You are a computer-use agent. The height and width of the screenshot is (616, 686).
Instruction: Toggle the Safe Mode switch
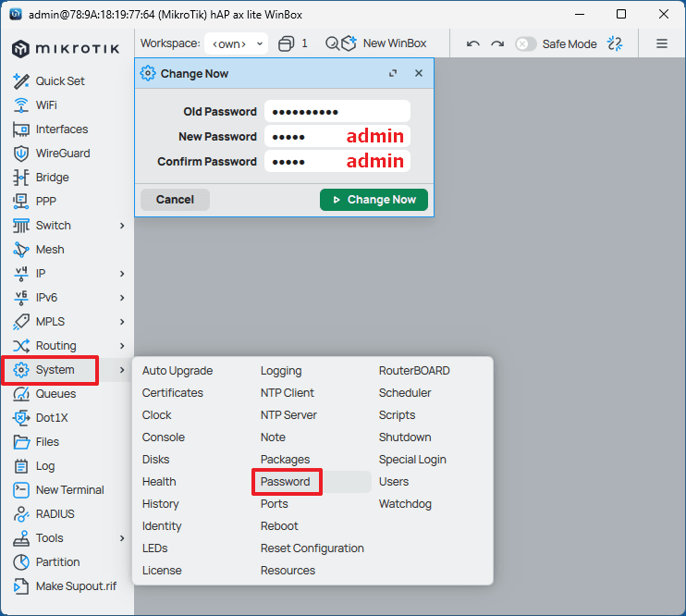coord(525,43)
